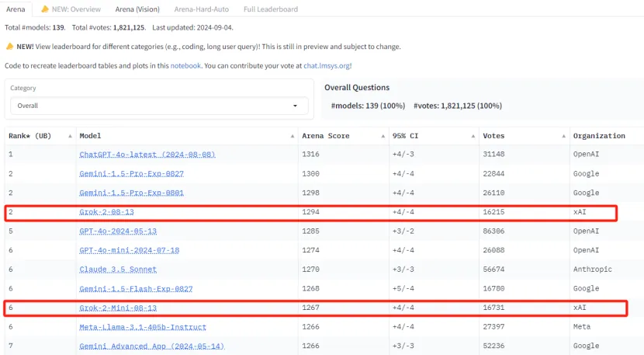The image size is (644, 355).
Task: Open Claude 3.5 Sonnet model link
Action: point(118,270)
